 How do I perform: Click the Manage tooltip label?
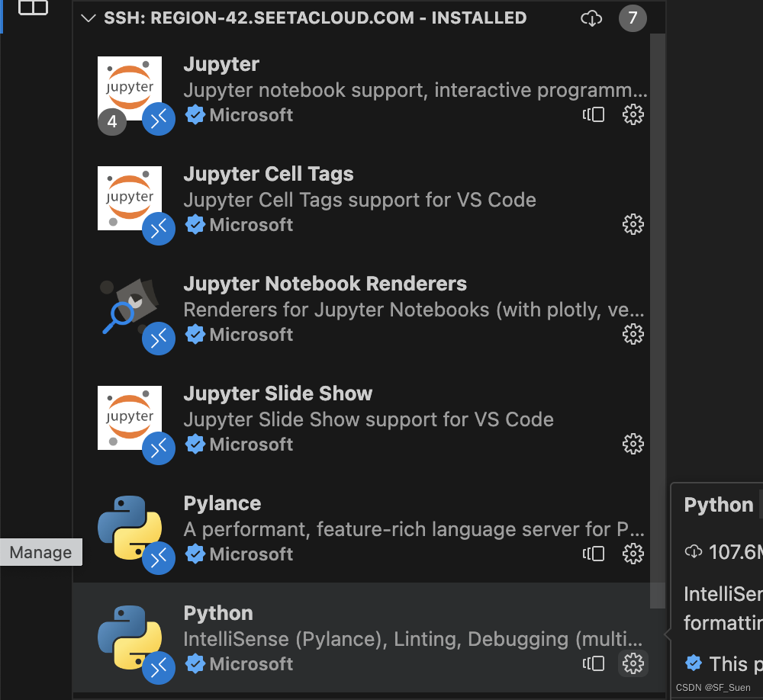click(41, 552)
